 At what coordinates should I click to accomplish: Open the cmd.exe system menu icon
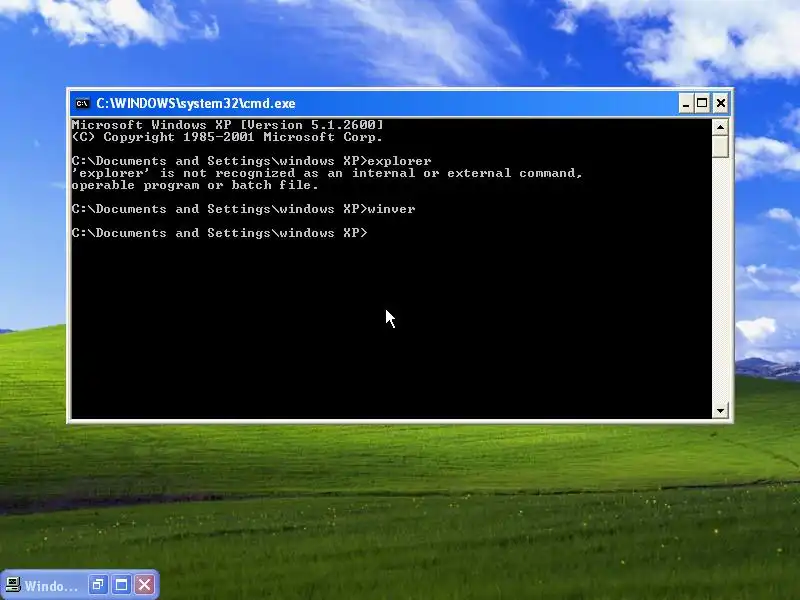point(82,104)
